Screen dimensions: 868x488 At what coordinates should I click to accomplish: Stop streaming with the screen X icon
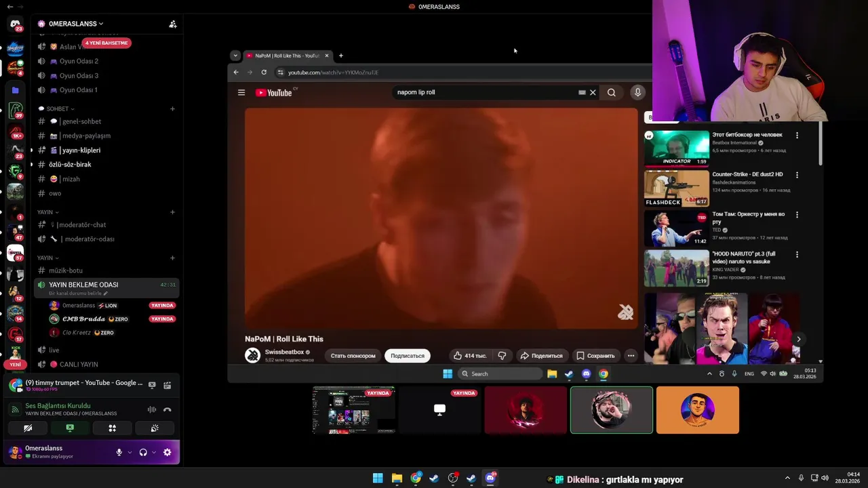152,385
